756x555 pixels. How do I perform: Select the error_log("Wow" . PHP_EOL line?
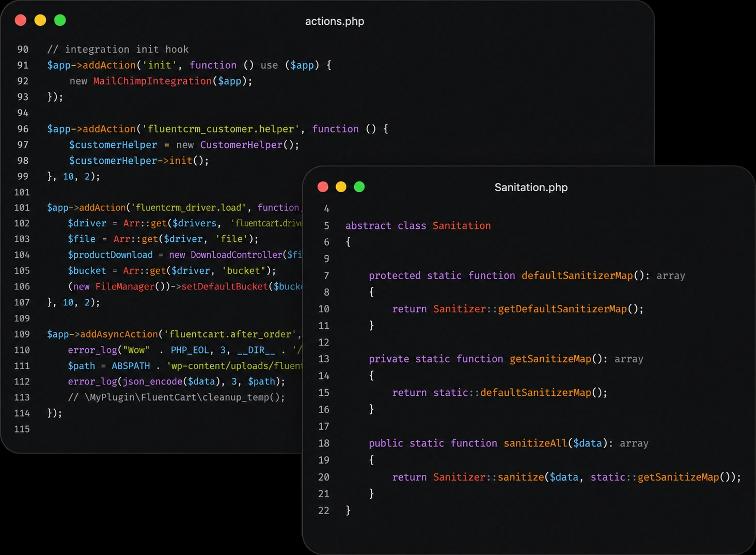[185, 350]
